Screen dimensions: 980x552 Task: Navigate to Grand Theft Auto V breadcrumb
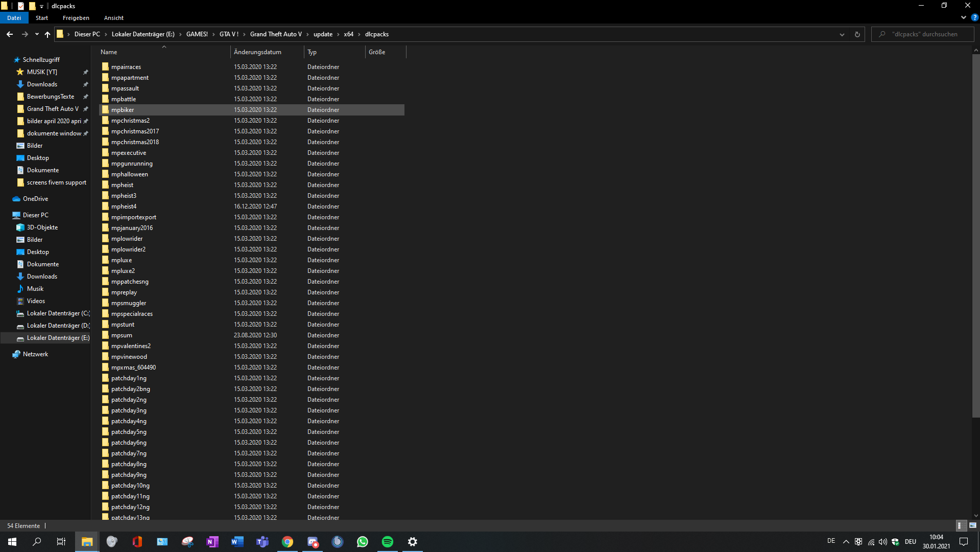pos(276,34)
